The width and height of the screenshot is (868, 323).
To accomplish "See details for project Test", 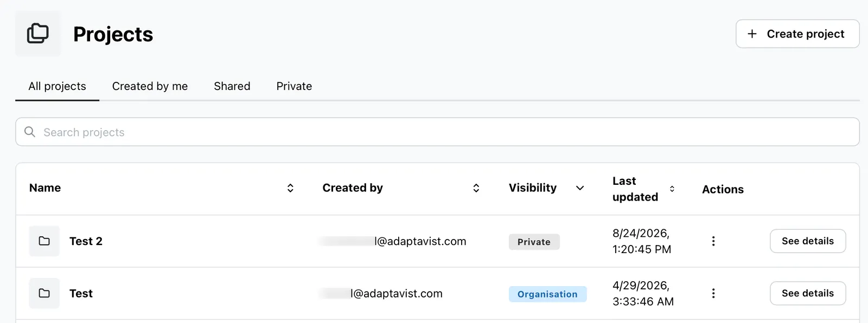I will coord(808,293).
